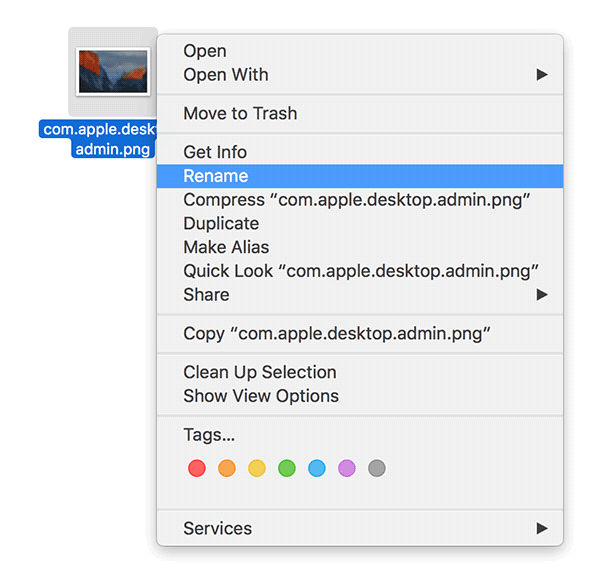Viewport: 600px width, 587px height.
Task: Expand the Share submenu arrow
Action: [541, 295]
